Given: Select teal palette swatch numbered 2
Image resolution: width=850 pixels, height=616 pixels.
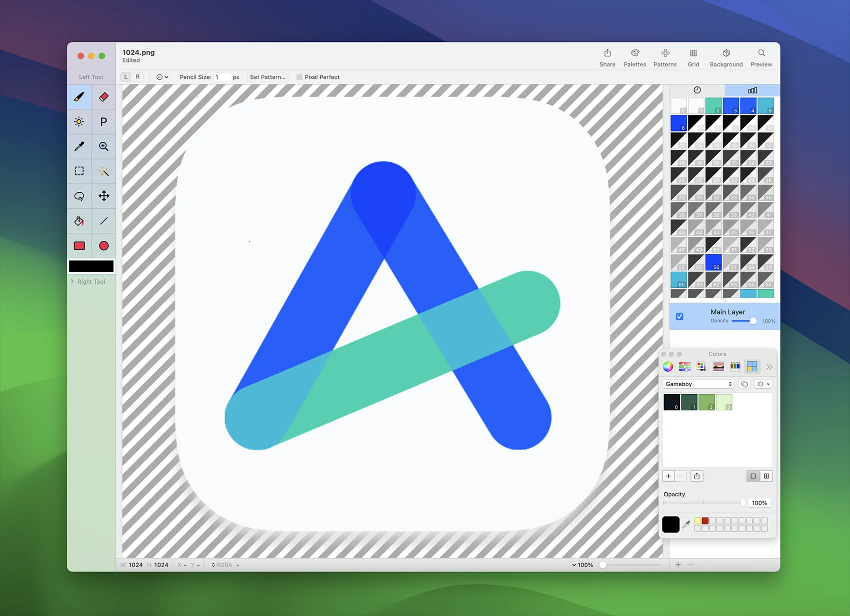Looking at the screenshot, I should (x=713, y=105).
